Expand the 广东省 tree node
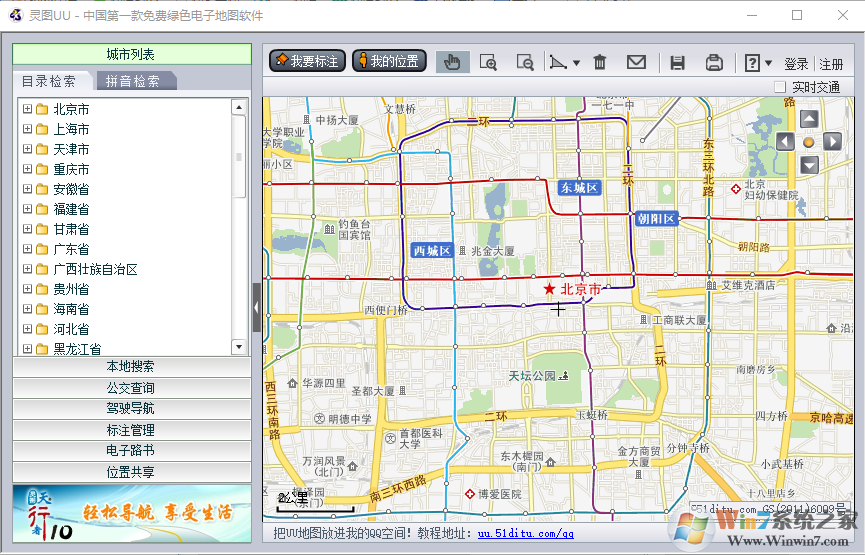865x555 pixels. click(x=27, y=249)
